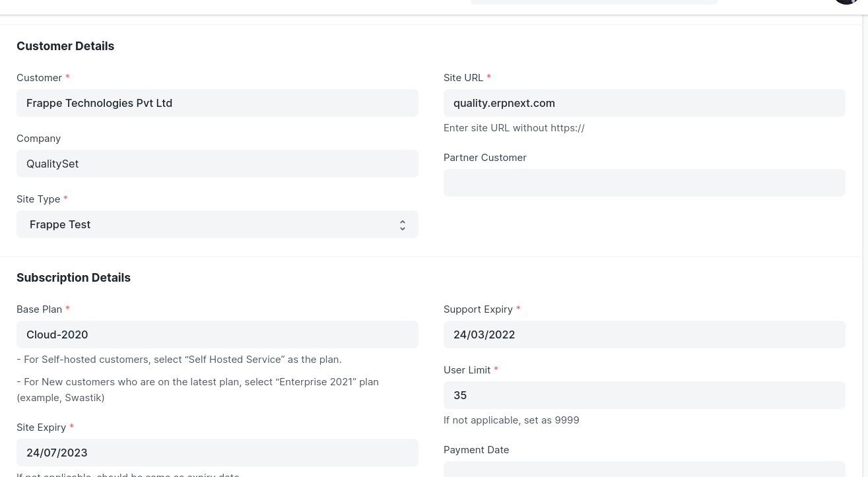The image size is (868, 477).
Task: Click the required asterisk next to User Limit
Action: click(x=496, y=369)
